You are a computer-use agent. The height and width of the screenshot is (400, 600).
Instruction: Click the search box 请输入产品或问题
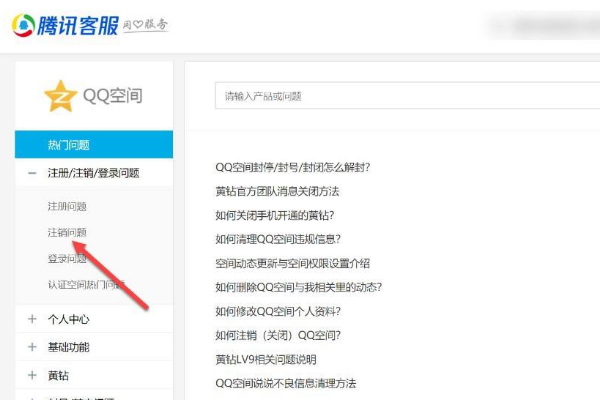click(x=407, y=96)
